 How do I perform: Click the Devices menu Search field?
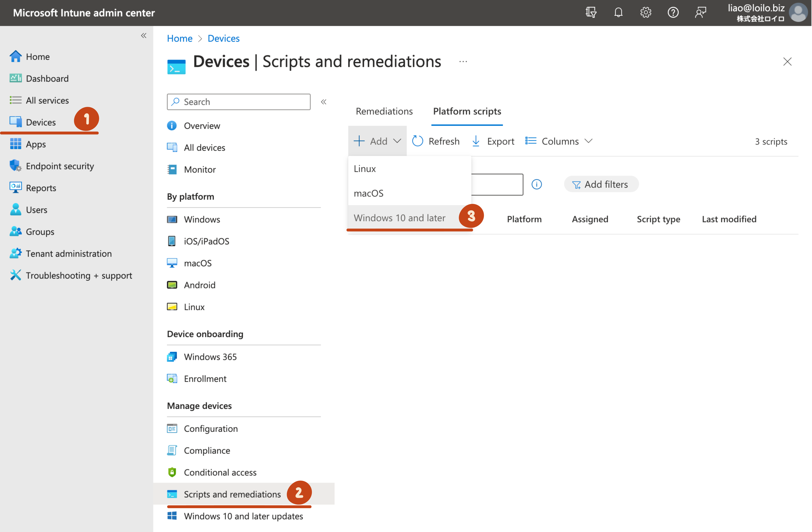pyautogui.click(x=244, y=102)
